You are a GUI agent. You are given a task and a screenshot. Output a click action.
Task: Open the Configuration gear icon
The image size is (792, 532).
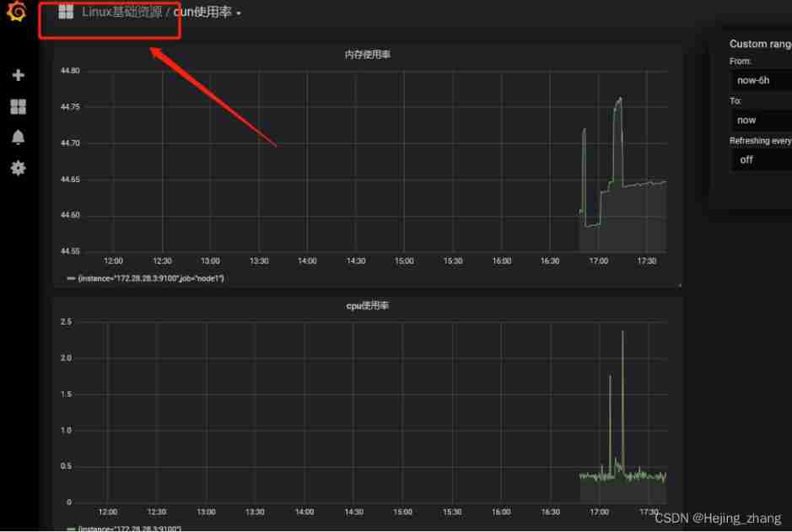pyautogui.click(x=19, y=168)
